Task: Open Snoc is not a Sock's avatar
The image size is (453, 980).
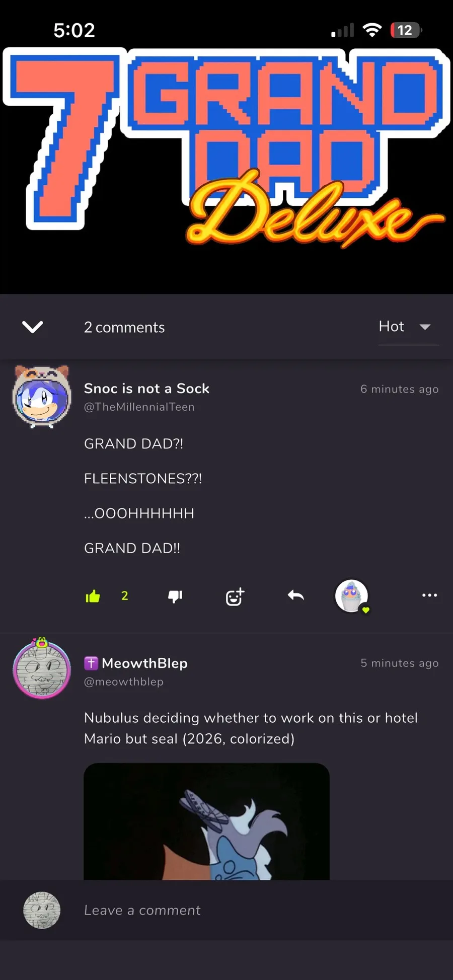Action: click(x=42, y=397)
